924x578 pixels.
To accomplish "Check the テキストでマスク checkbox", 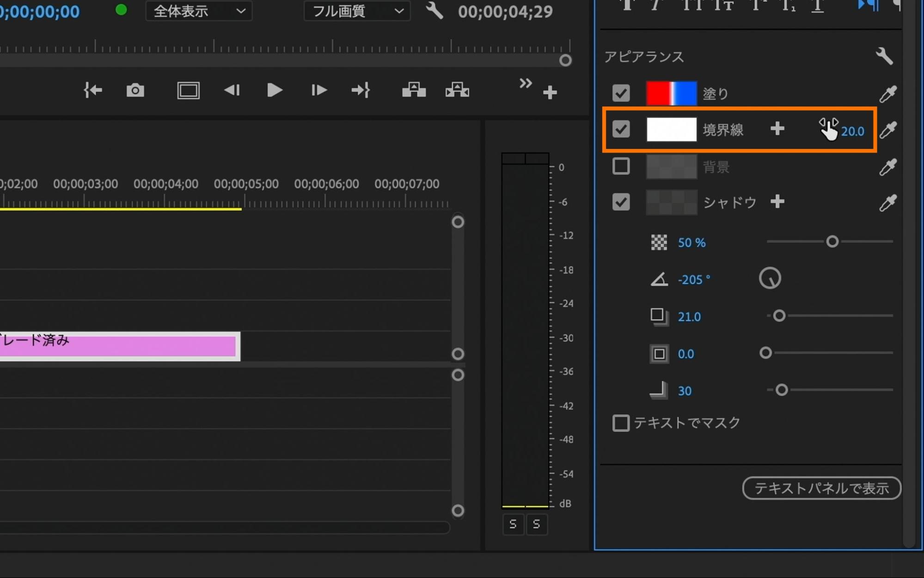I will (621, 423).
